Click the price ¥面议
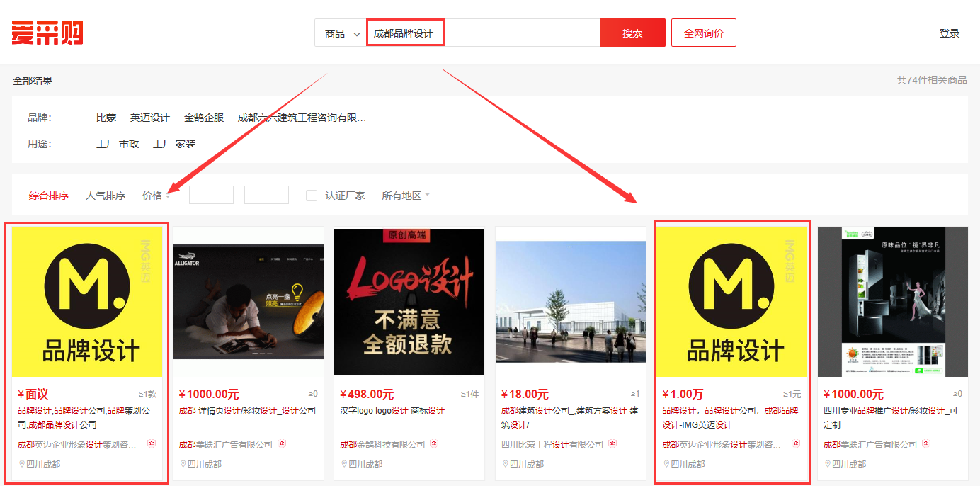The height and width of the screenshot is (486, 980). 33,395
